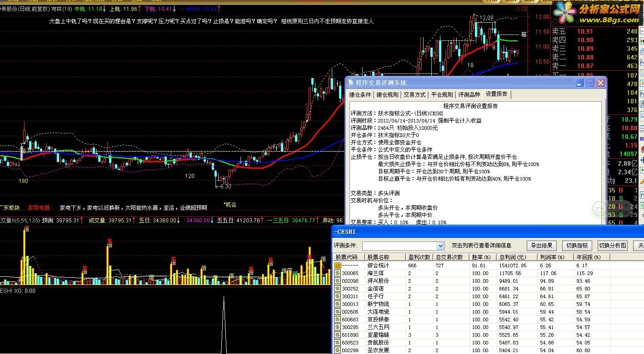The image size is (644, 354).
Task: Open the 建仓条件 tab
Action: (360, 95)
